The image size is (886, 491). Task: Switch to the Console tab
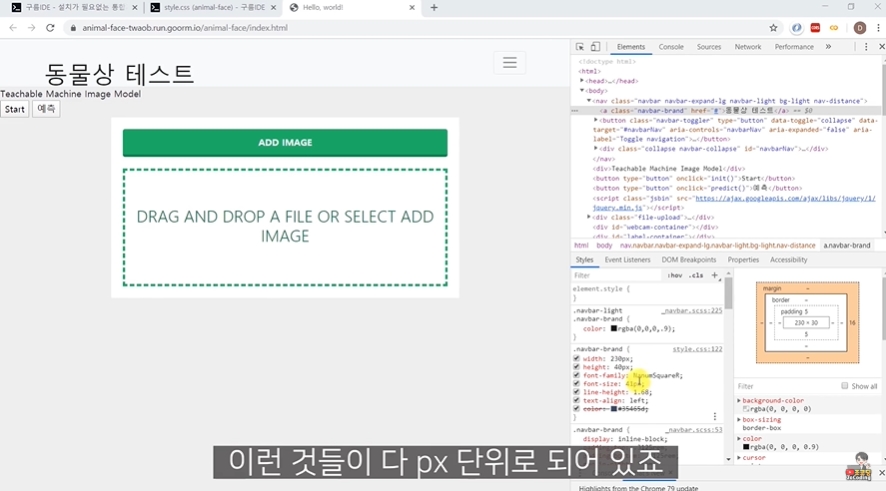click(671, 47)
